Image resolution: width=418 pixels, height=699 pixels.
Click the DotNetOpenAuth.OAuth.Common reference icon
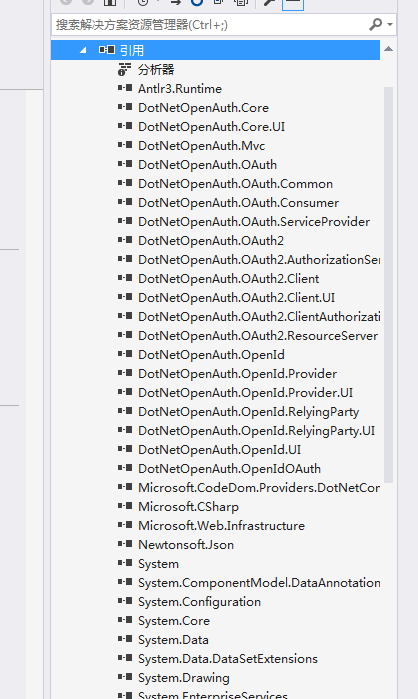125,183
